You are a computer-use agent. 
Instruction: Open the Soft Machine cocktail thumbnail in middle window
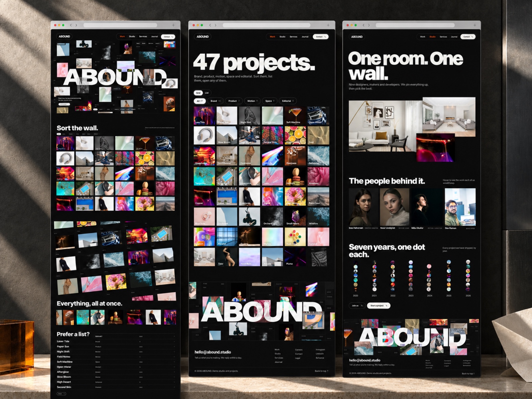pos(295,115)
